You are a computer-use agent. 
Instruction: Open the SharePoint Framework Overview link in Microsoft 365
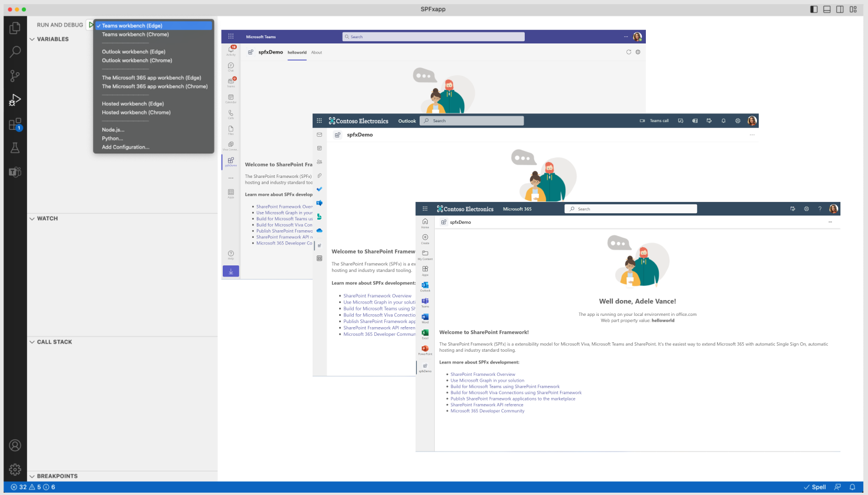click(x=482, y=374)
